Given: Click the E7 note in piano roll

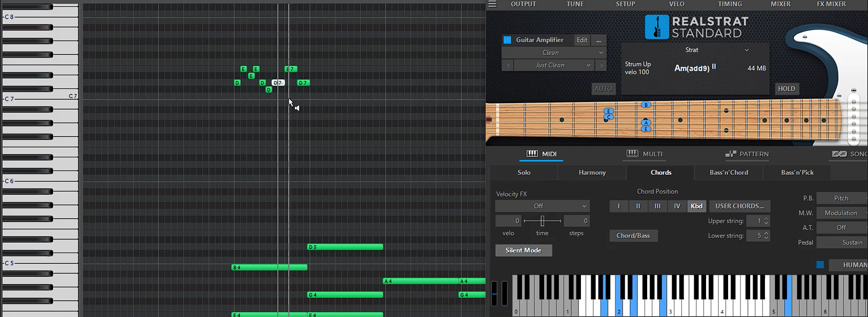Looking at the screenshot, I should (x=290, y=69).
